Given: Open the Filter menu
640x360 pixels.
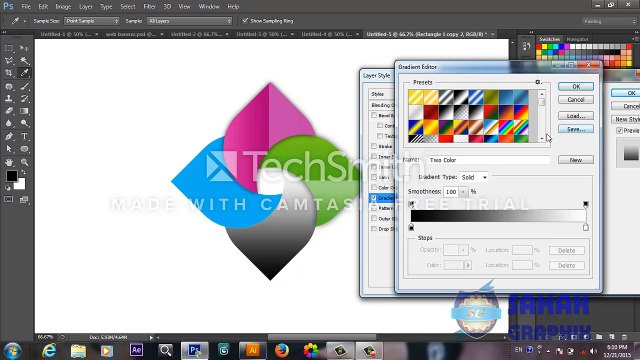Looking at the screenshot, I should (149, 7).
